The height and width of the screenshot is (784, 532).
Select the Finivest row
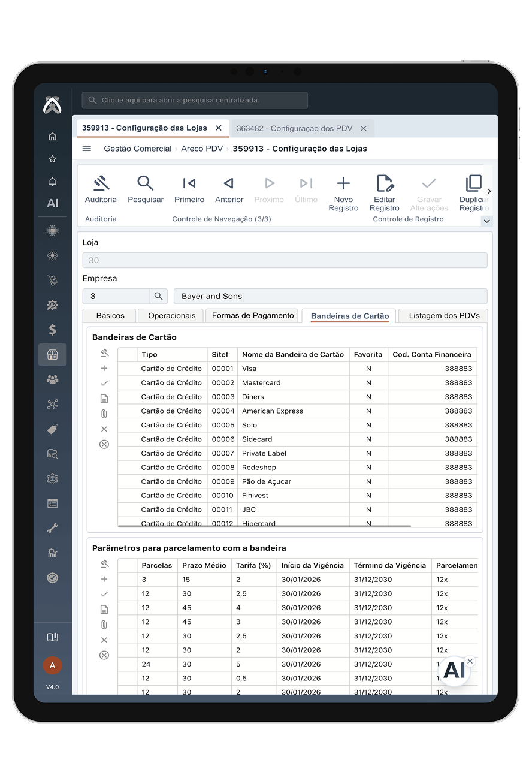click(x=297, y=495)
